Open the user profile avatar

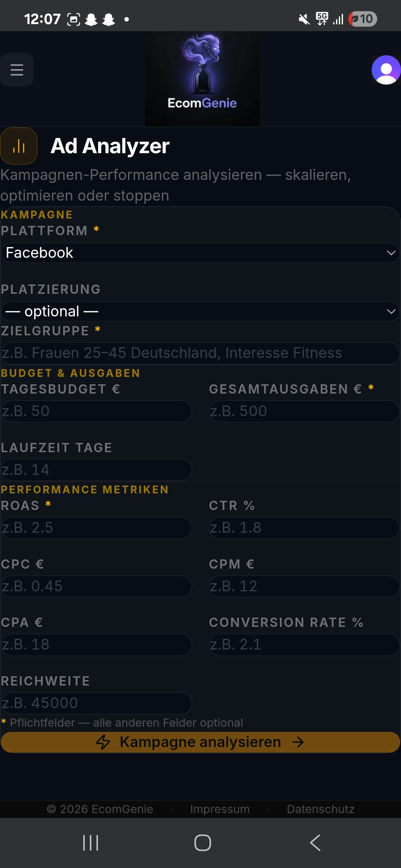386,70
